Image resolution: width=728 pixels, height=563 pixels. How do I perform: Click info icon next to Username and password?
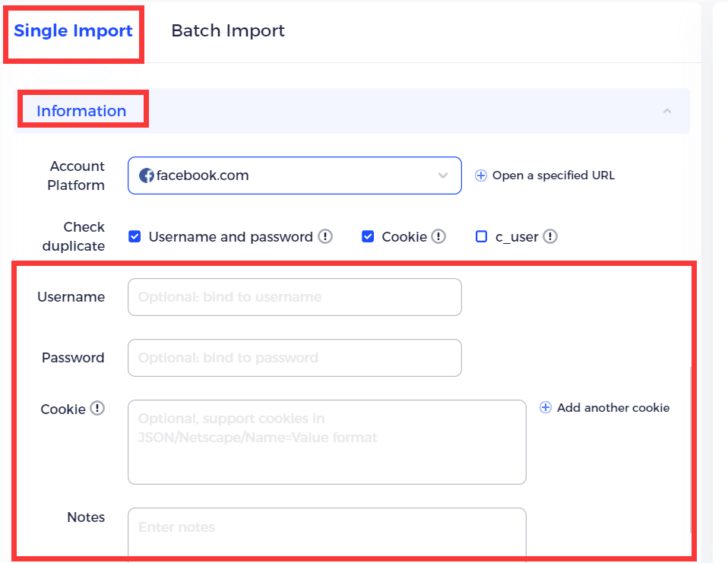click(x=325, y=236)
